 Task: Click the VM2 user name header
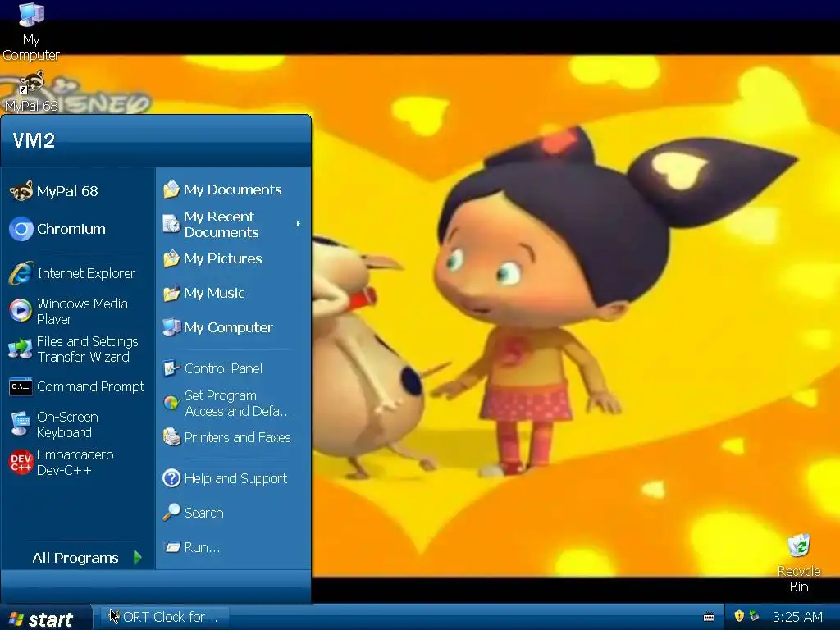34,140
